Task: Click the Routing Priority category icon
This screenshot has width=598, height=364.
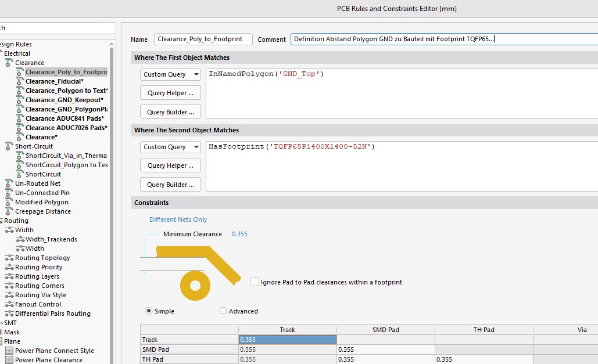Action: pyautogui.click(x=9, y=267)
